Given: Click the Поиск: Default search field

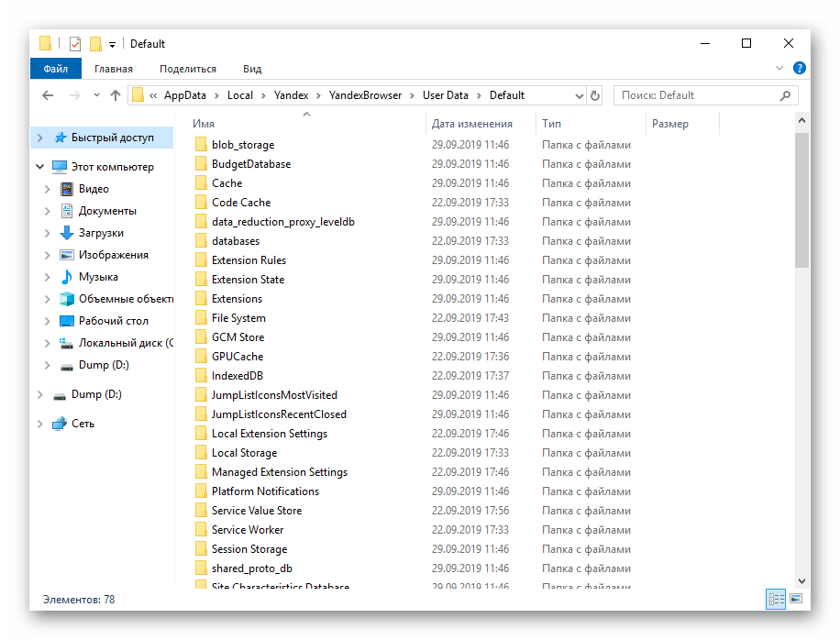Looking at the screenshot, I should [x=697, y=95].
